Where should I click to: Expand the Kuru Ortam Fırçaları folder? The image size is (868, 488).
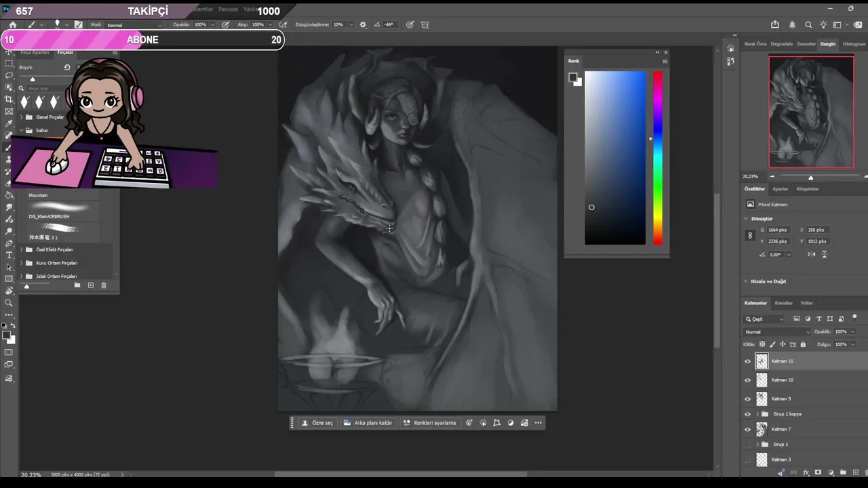click(21, 263)
